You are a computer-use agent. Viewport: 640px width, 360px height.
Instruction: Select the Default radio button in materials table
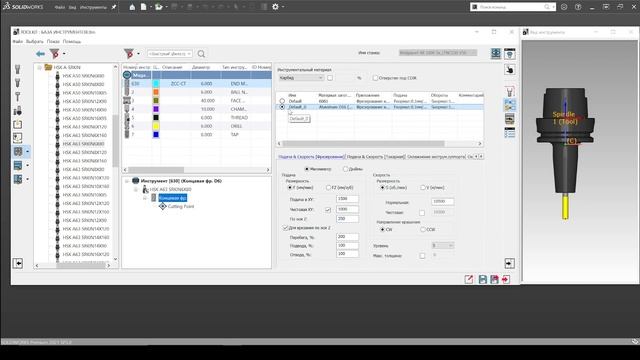(x=282, y=101)
